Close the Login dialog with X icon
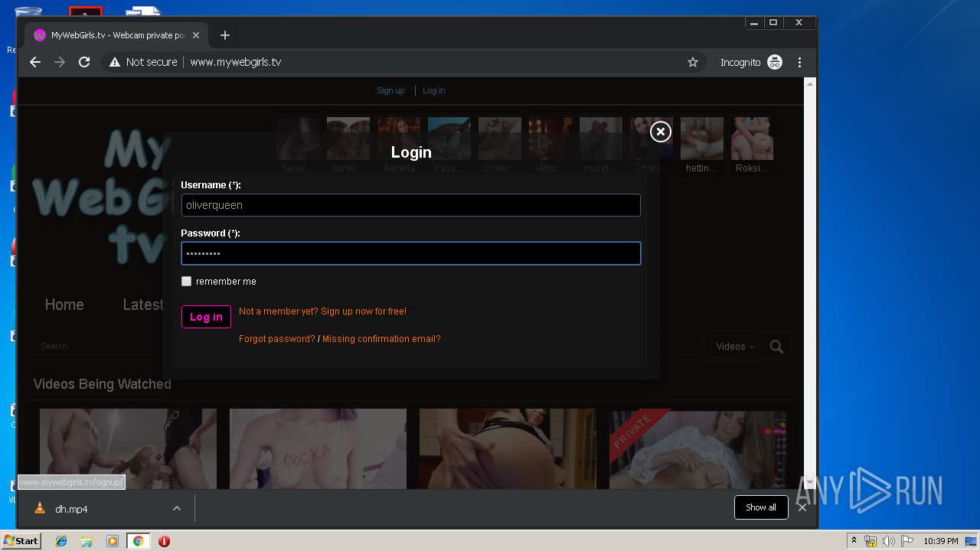 [x=660, y=132]
